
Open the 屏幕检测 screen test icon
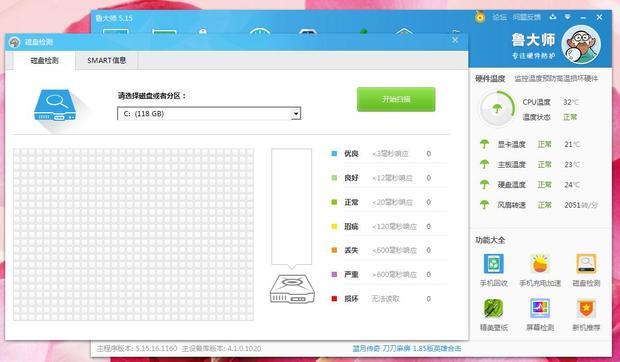(540, 308)
